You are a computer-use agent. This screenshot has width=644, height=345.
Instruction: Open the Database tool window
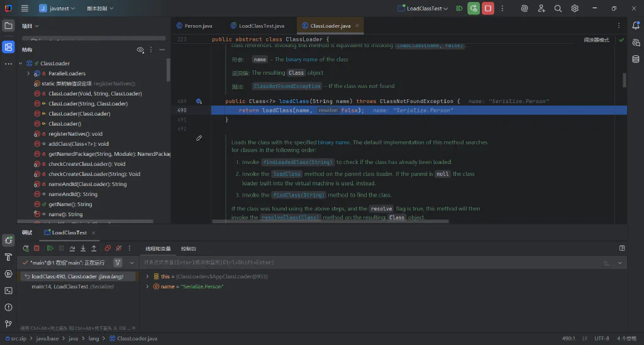[x=636, y=59]
